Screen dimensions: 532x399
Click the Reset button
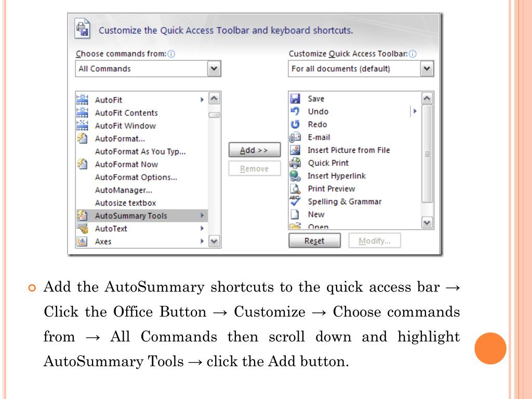tap(314, 241)
